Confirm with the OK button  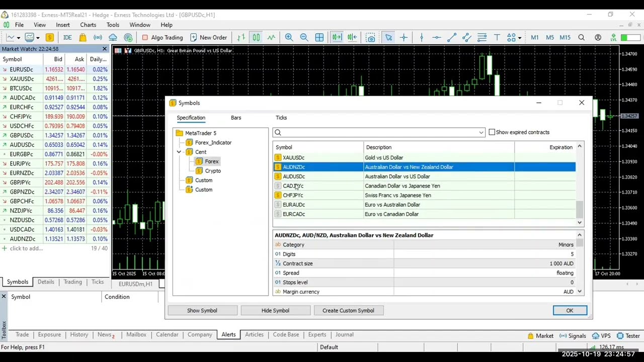[x=570, y=311]
